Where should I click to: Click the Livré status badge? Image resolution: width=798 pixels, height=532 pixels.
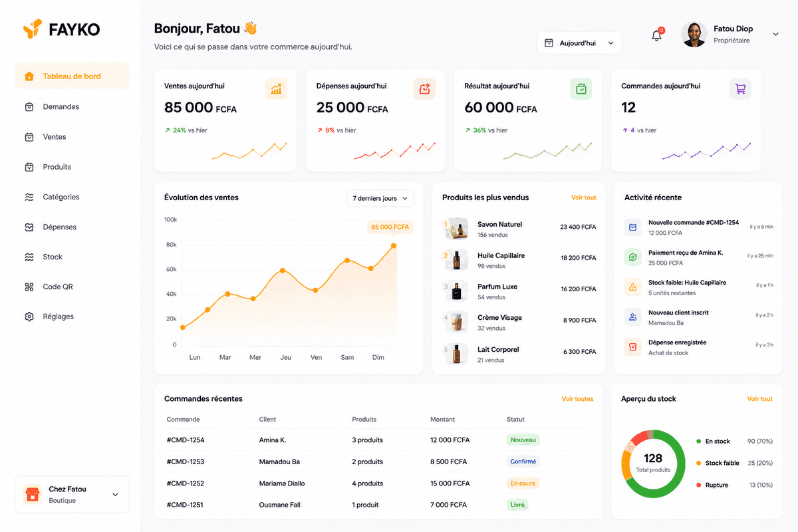click(x=517, y=505)
